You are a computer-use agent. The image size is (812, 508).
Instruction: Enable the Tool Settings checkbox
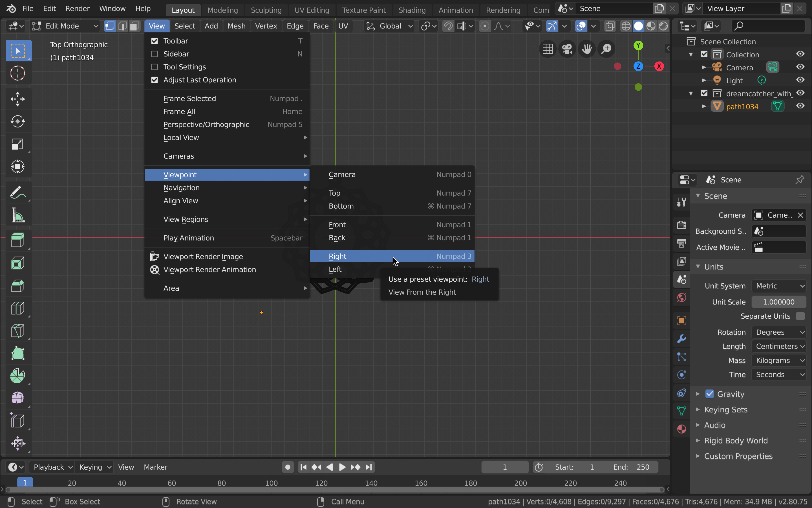154,67
